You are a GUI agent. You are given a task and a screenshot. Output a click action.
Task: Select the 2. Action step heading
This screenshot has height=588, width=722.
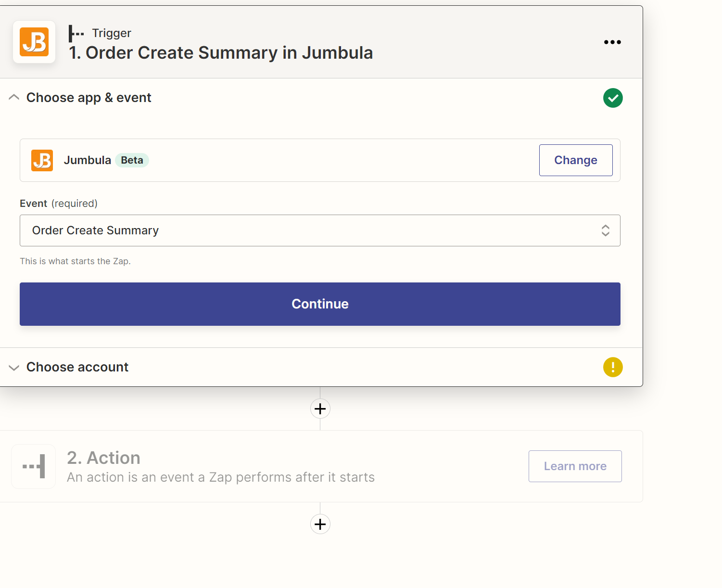point(104,458)
